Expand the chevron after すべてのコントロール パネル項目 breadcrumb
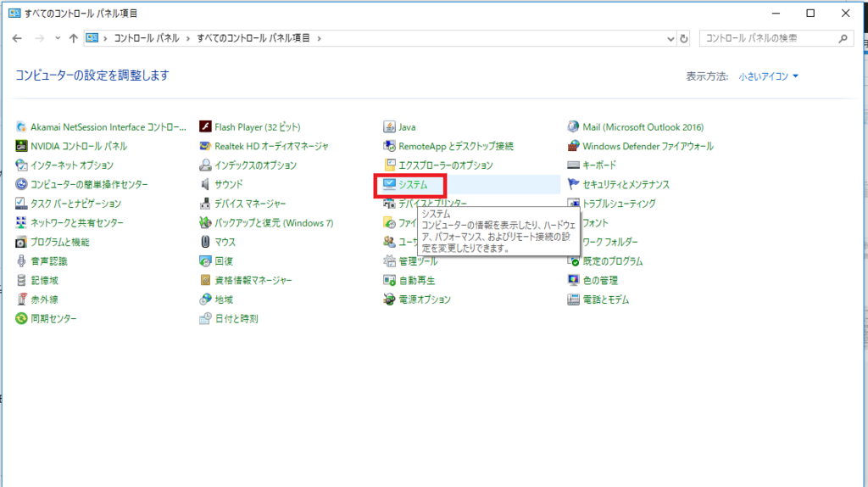 coord(319,38)
